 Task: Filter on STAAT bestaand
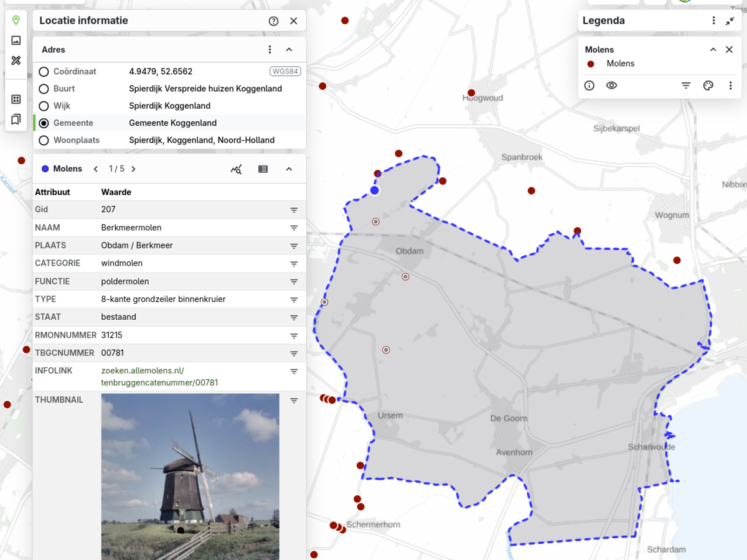[294, 317]
